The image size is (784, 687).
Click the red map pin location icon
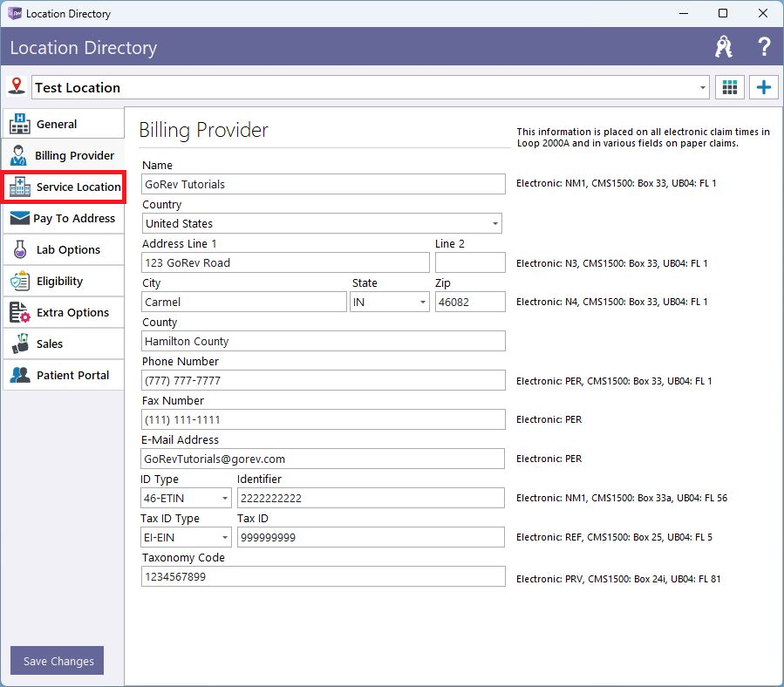17,86
